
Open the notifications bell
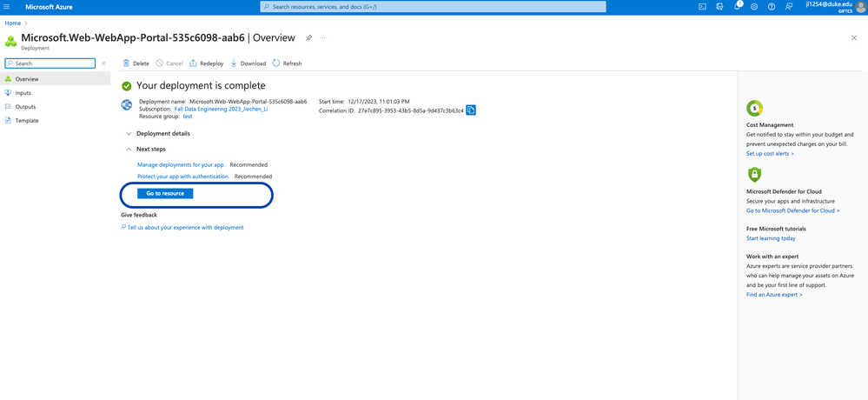738,6
